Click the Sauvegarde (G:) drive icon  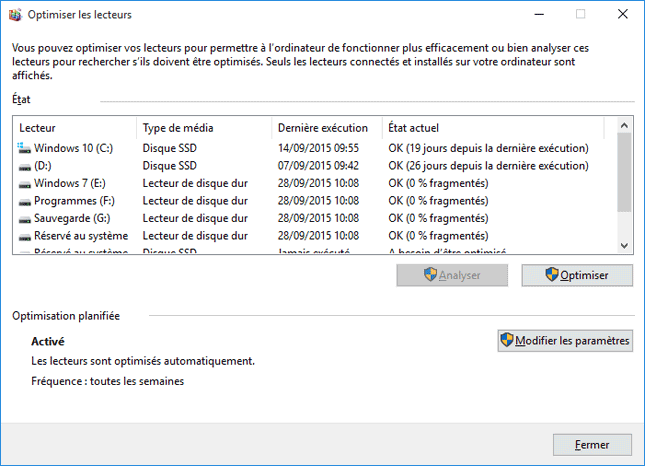(25, 219)
